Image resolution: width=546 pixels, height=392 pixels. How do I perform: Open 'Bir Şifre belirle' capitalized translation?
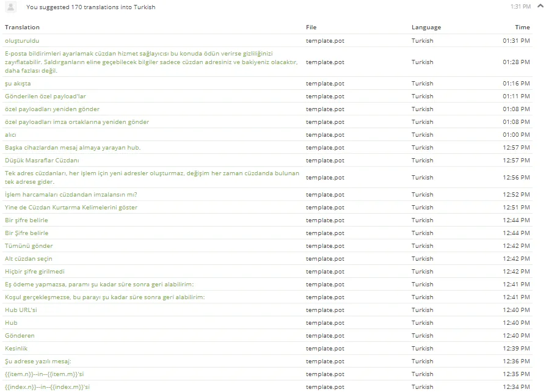(x=26, y=233)
